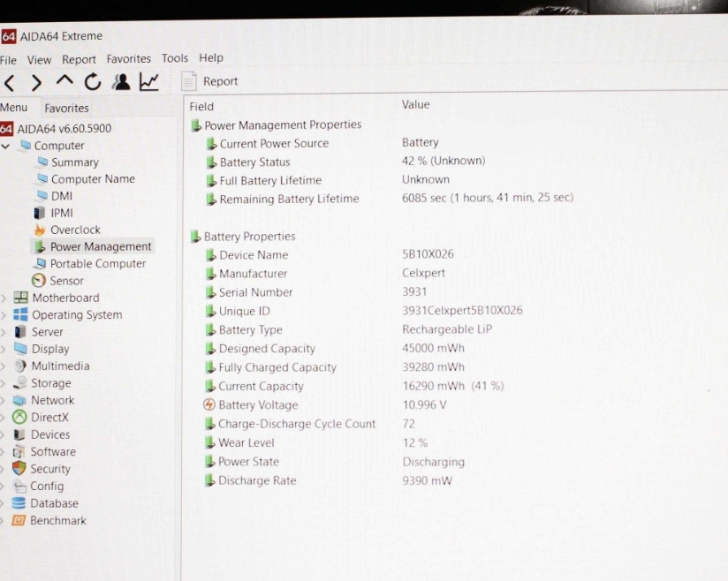Image resolution: width=728 pixels, height=581 pixels.
Task: Open the graph chart icon in toolbar
Action: [x=149, y=82]
